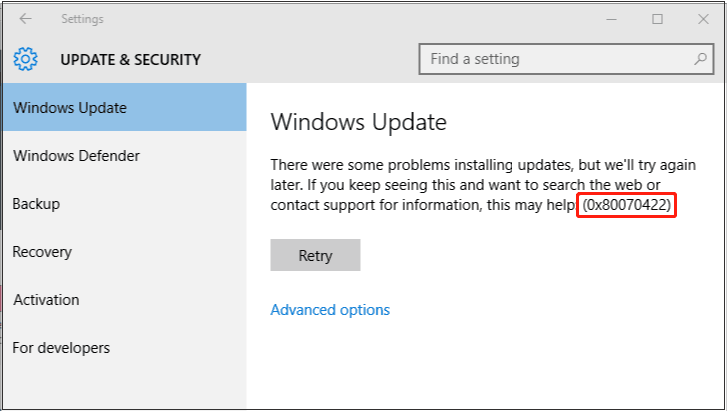Viewport: 728px width, 413px height.
Task: Click the back arrow in title bar
Action: tap(25, 19)
